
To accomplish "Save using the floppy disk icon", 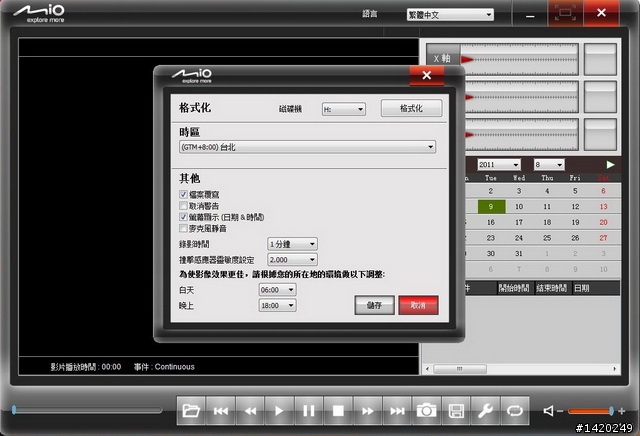I will coord(456,411).
